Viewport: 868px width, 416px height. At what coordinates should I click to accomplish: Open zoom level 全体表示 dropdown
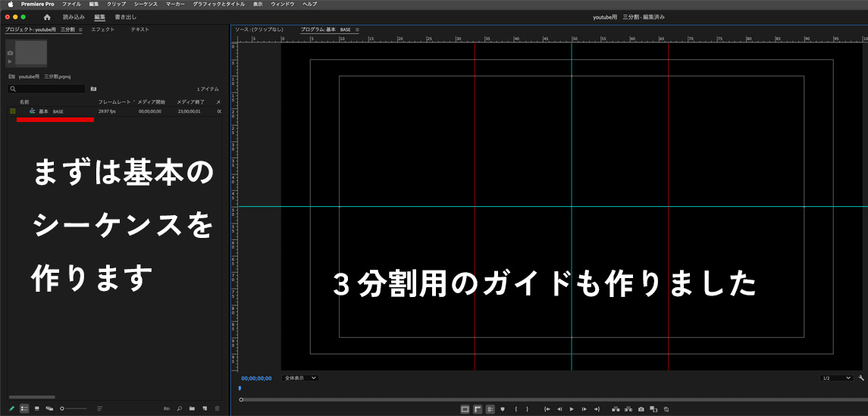point(301,378)
